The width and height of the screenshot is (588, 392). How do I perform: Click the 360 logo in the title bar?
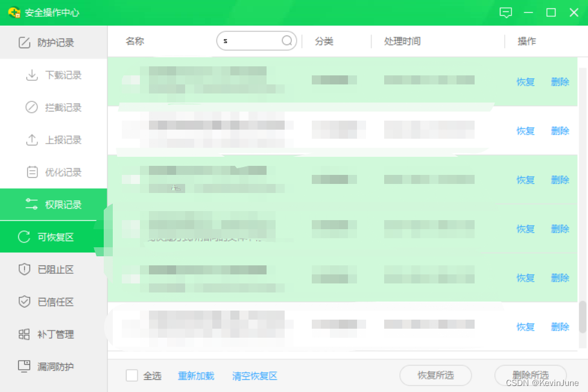click(14, 13)
